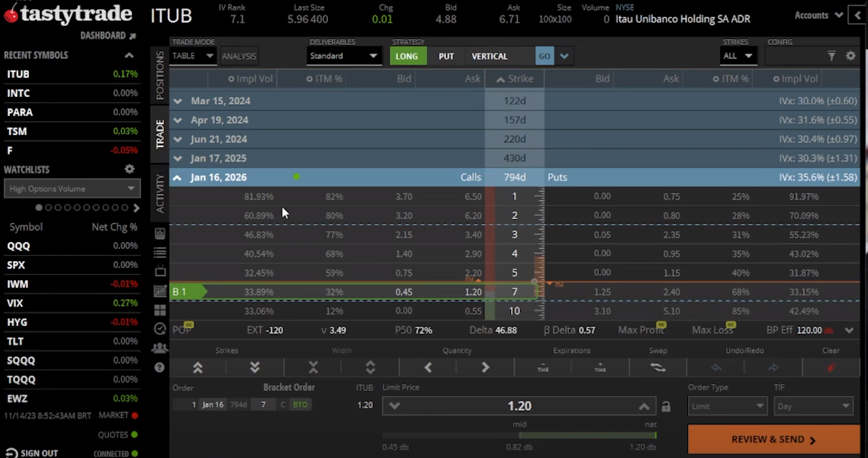
Task: Open Watchlists settings gear
Action: pyautogui.click(x=130, y=169)
